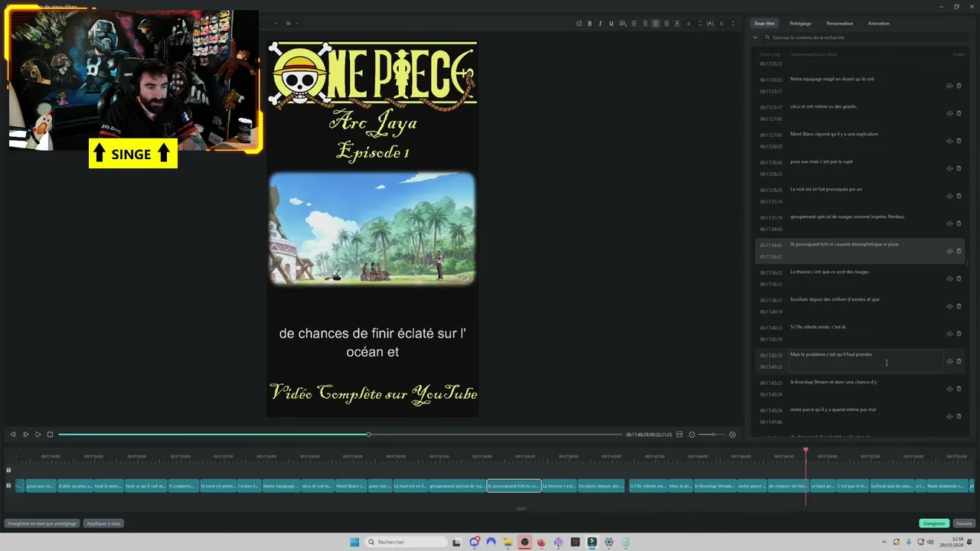Click the line spacing icon left of Bold
980x551 pixels.
tap(579, 24)
